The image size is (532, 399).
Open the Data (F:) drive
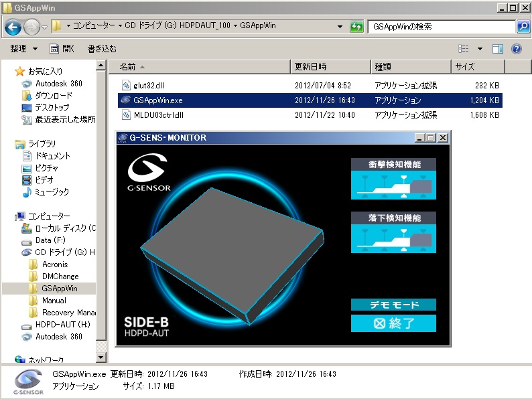tap(50, 240)
